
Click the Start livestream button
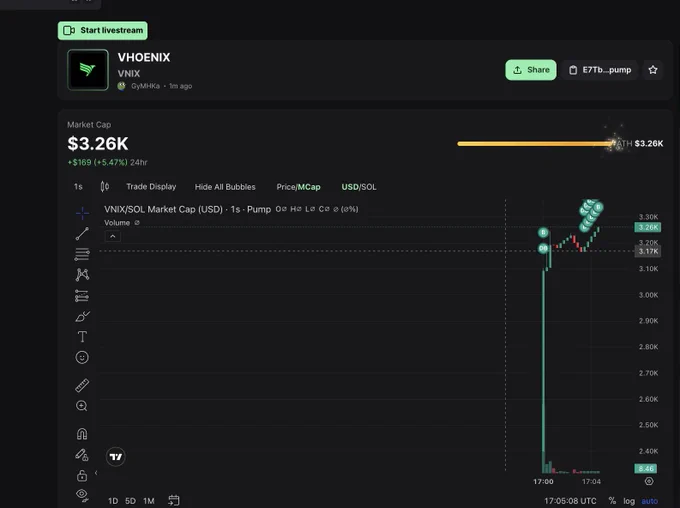103,30
